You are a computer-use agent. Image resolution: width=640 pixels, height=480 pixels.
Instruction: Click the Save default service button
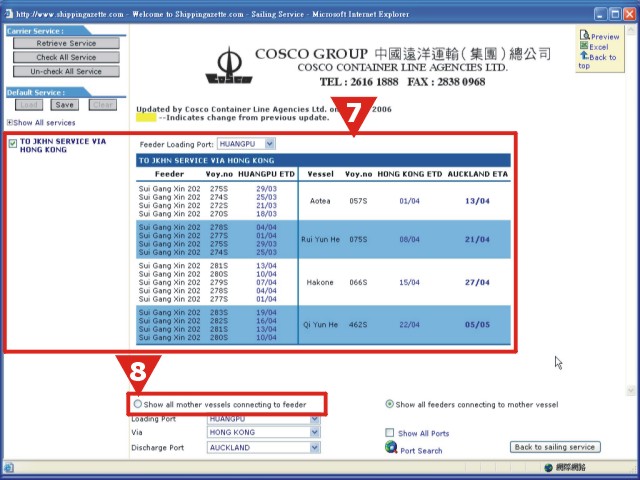(x=64, y=105)
